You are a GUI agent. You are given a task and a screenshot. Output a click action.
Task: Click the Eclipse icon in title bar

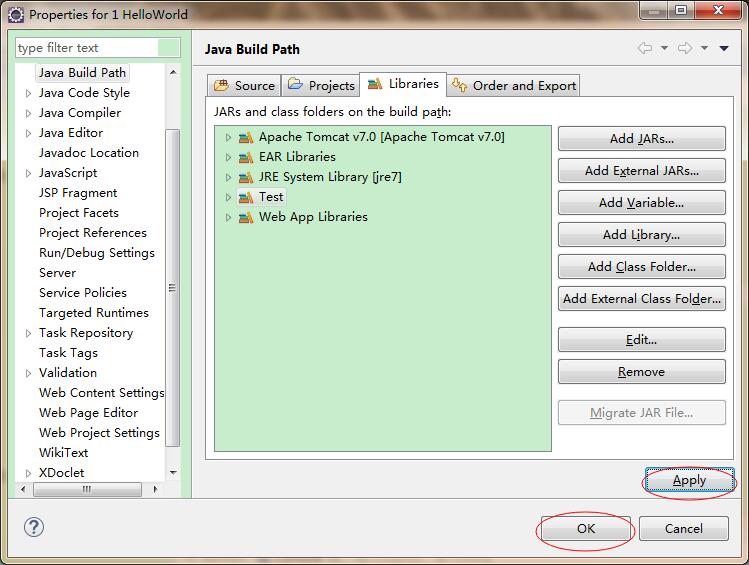pos(16,15)
